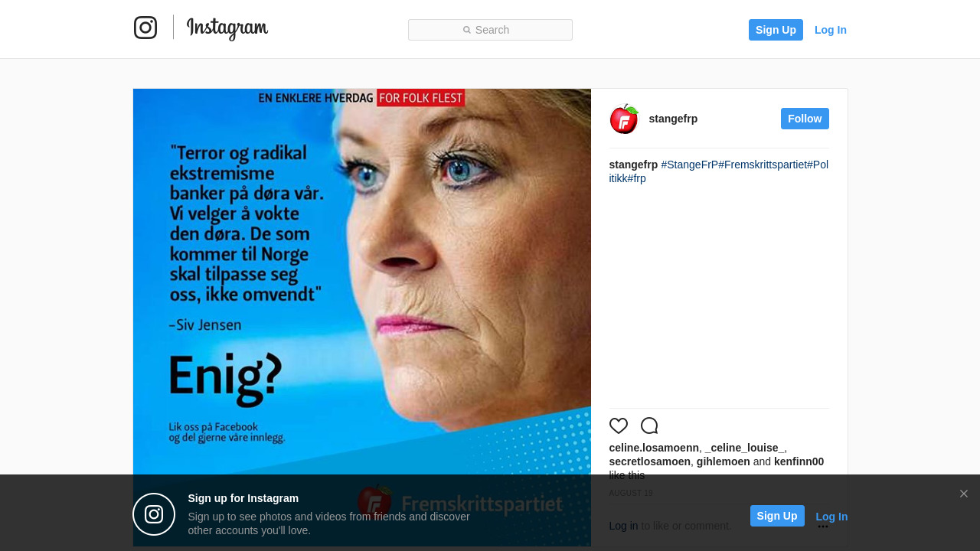The height and width of the screenshot is (551, 980).
Task: Click Sign Up in bottom banner
Action: click(777, 516)
